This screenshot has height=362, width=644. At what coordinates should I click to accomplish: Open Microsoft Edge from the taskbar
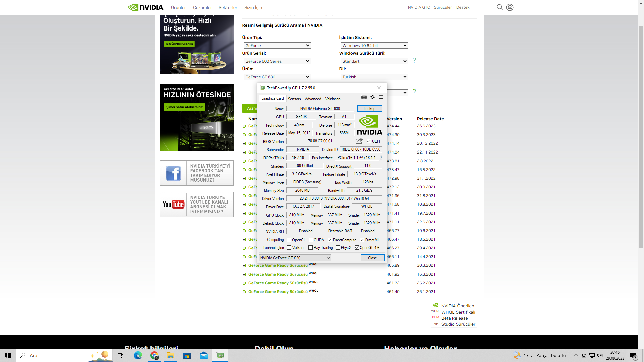(138, 355)
